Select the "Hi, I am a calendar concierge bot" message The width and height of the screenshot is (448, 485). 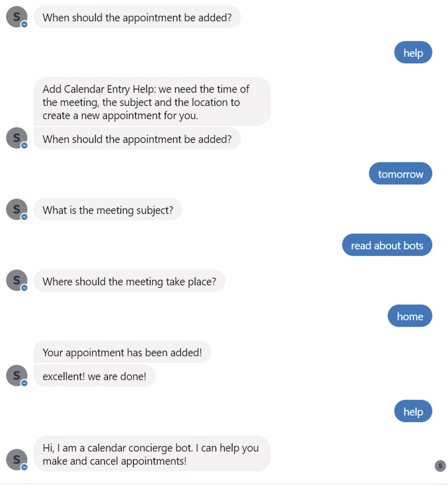coord(152,454)
